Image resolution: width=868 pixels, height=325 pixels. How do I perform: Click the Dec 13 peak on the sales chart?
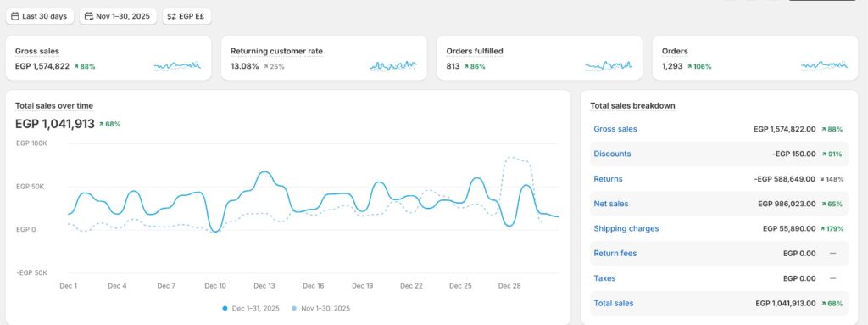[265, 172]
